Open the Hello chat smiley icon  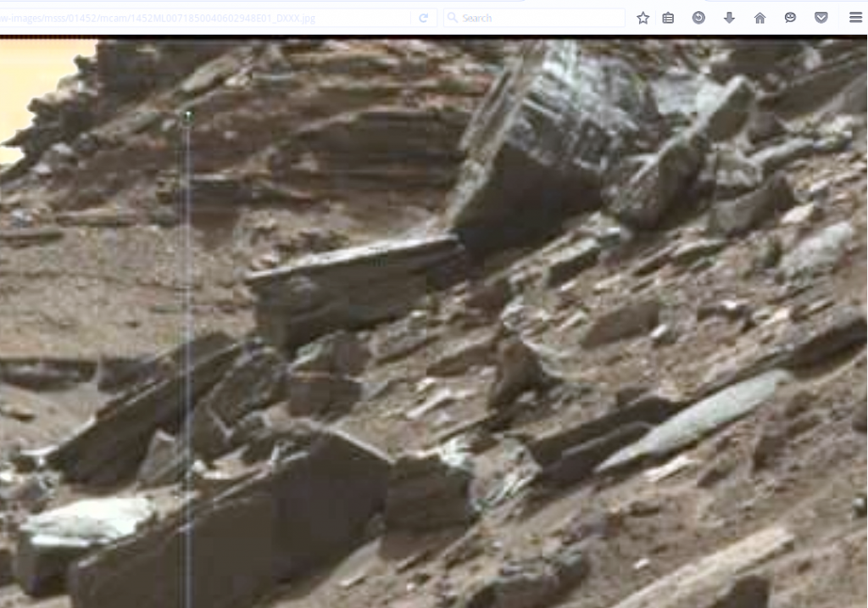(790, 18)
